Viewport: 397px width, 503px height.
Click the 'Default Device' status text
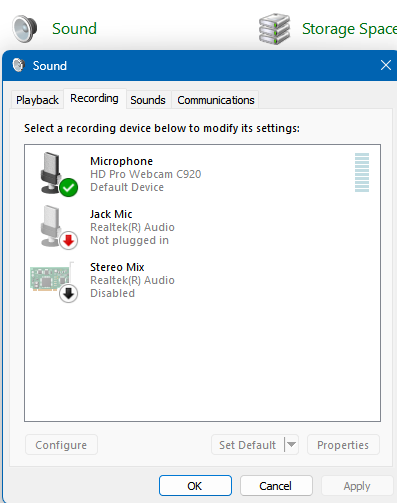click(x=127, y=187)
